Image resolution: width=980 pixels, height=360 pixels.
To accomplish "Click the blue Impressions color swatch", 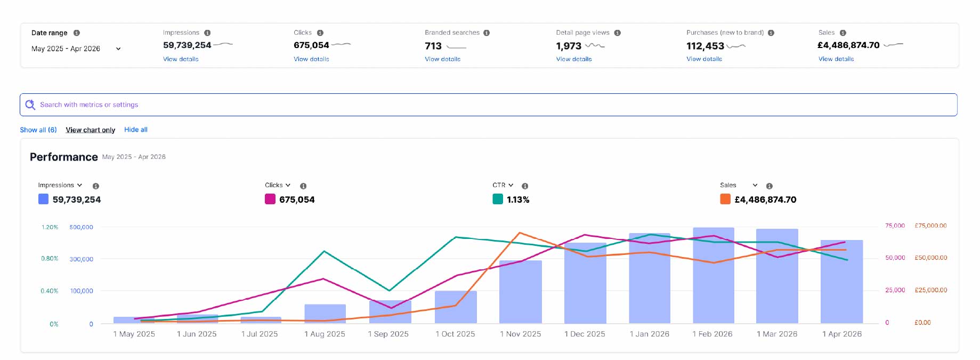I will point(43,199).
